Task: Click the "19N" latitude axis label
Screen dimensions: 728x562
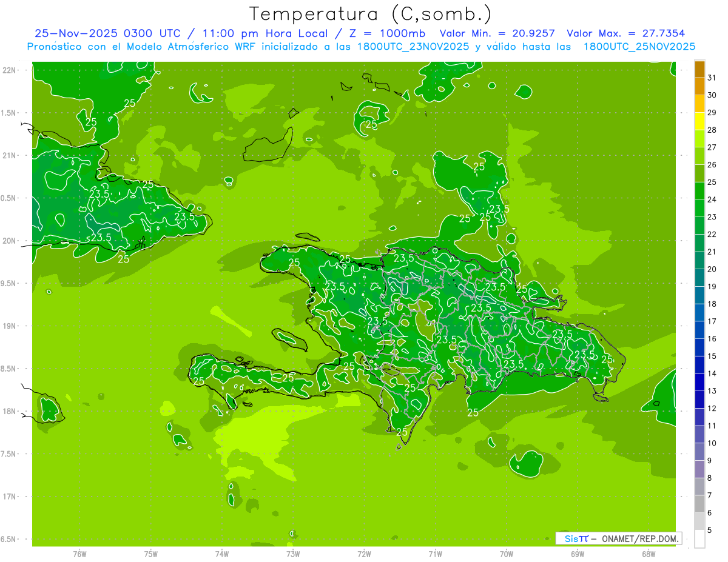Action: point(10,326)
